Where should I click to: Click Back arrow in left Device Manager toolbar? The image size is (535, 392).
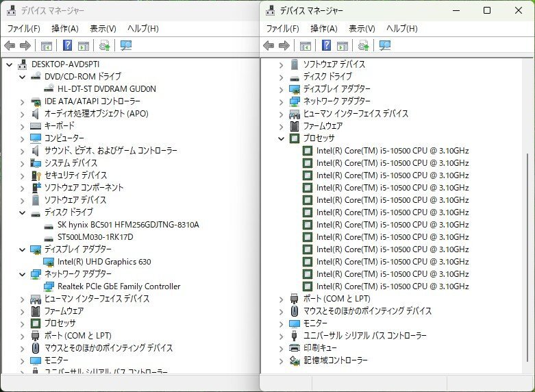(10, 45)
